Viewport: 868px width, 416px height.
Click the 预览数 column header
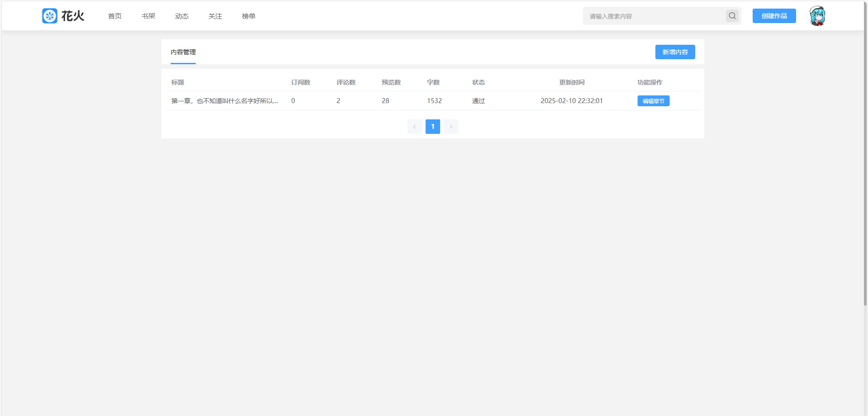(x=391, y=82)
